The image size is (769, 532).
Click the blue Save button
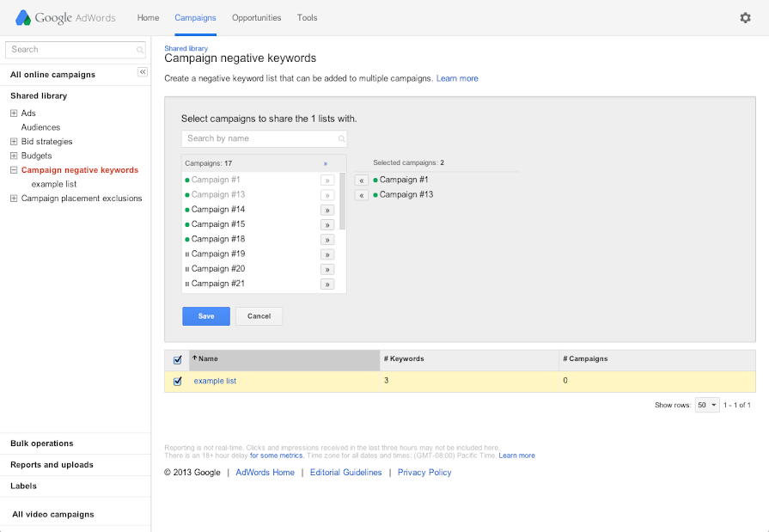pos(206,316)
